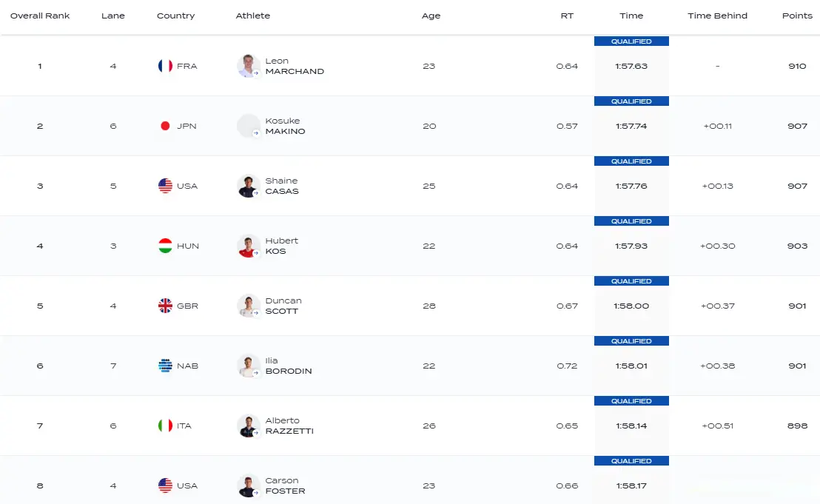Click the Athlete column header
This screenshot has height=504, width=820.
click(252, 16)
